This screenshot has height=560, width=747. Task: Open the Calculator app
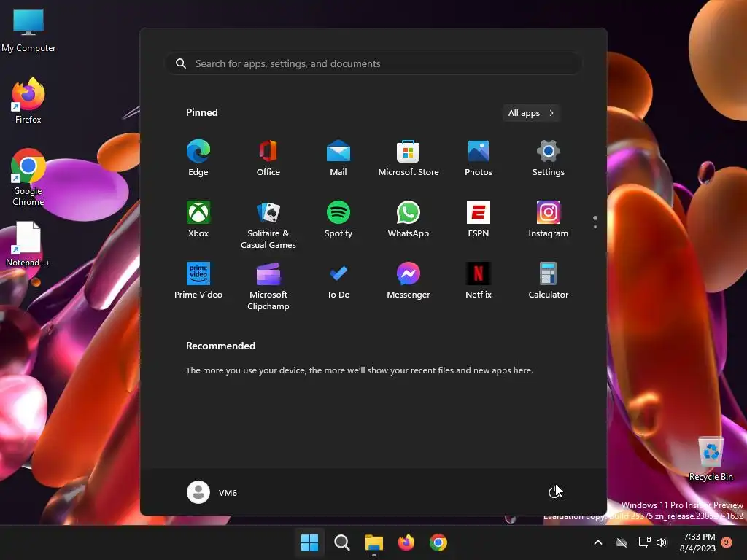pos(549,280)
